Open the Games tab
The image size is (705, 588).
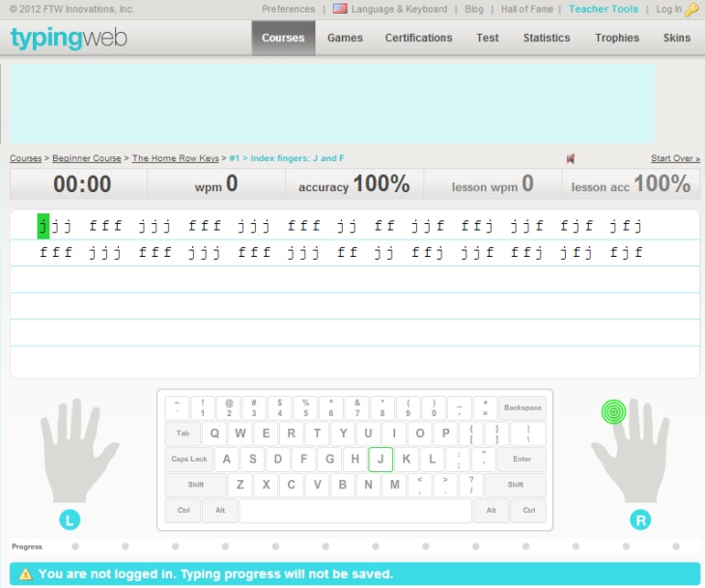click(x=345, y=38)
